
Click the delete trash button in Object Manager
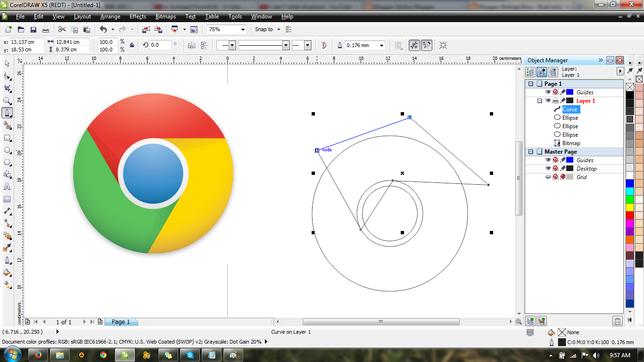point(617,321)
